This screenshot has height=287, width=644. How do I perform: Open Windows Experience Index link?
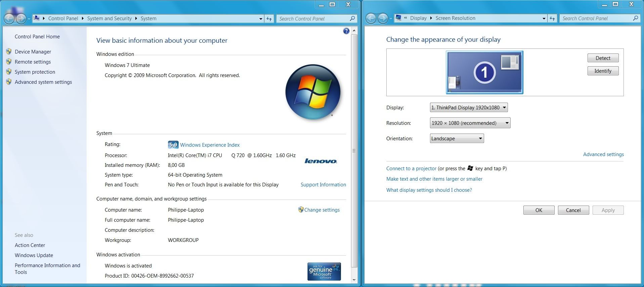tap(210, 145)
